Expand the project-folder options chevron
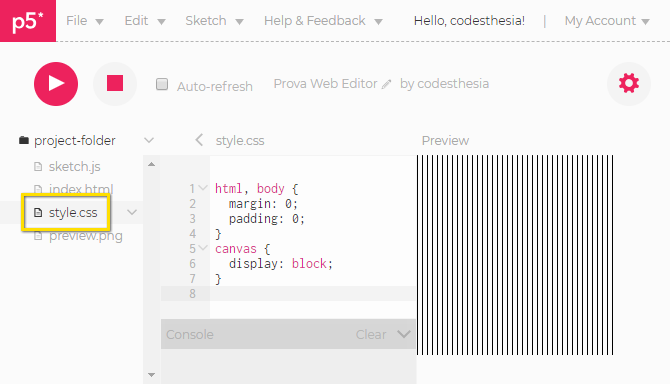The image size is (670, 384). tap(149, 140)
